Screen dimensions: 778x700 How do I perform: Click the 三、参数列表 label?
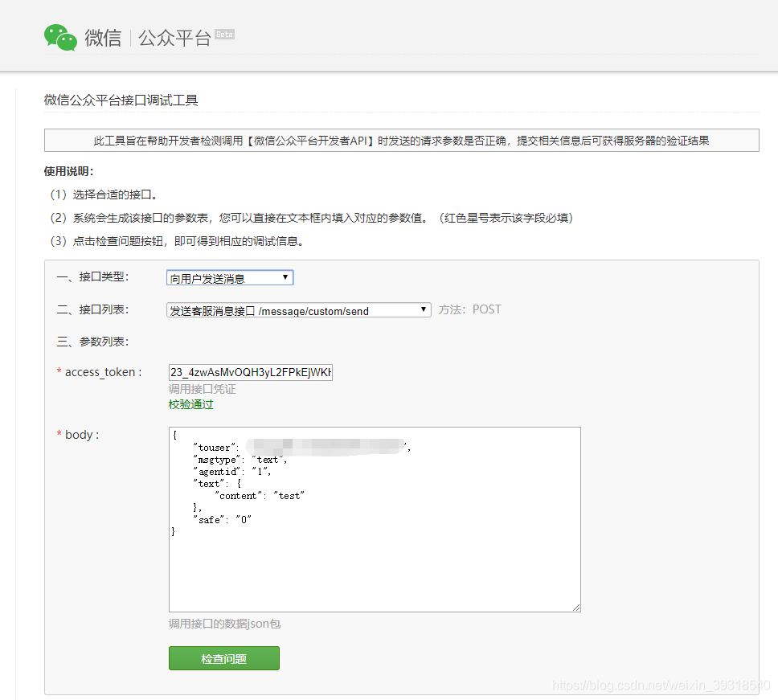(x=92, y=342)
